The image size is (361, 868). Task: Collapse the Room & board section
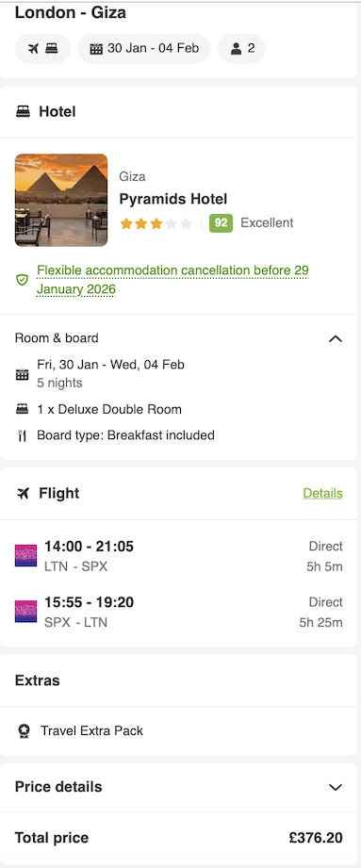pos(336,338)
